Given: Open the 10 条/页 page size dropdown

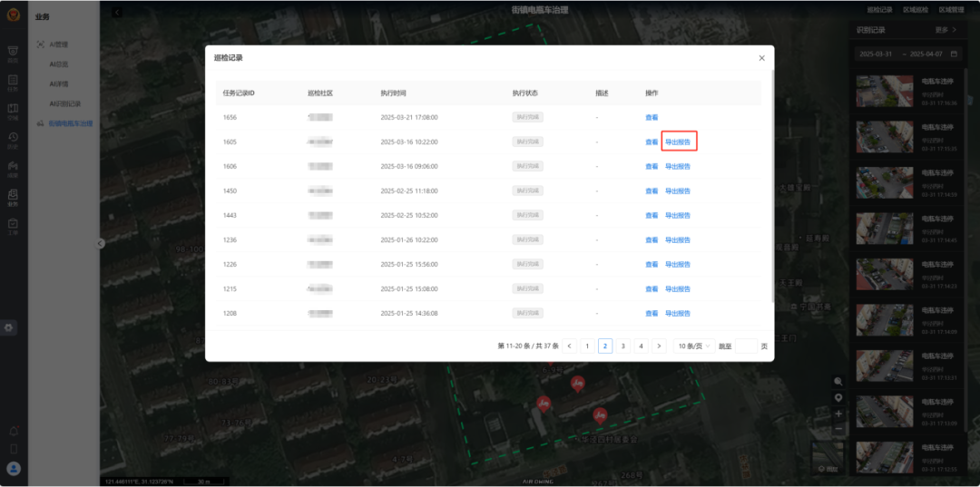Looking at the screenshot, I should click(x=693, y=346).
